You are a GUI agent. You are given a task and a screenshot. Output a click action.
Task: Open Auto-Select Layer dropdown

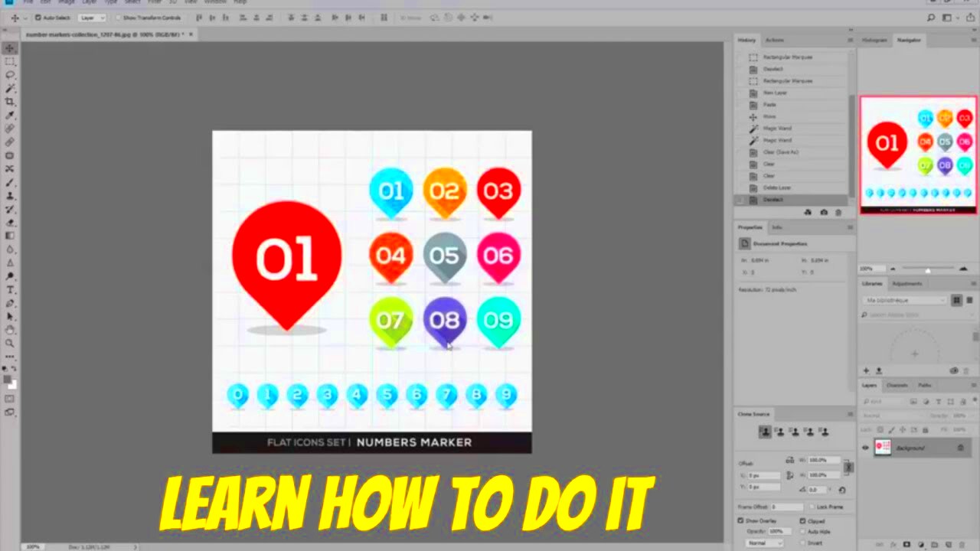point(91,18)
